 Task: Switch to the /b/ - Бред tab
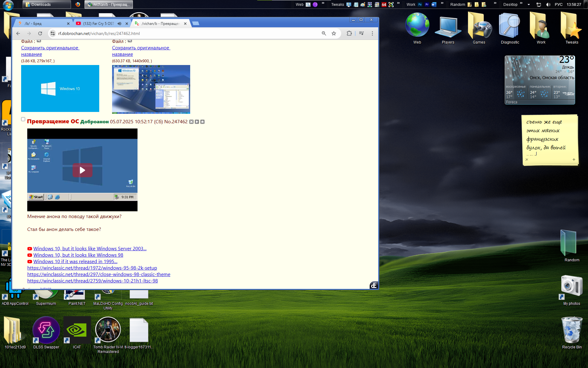43,24
